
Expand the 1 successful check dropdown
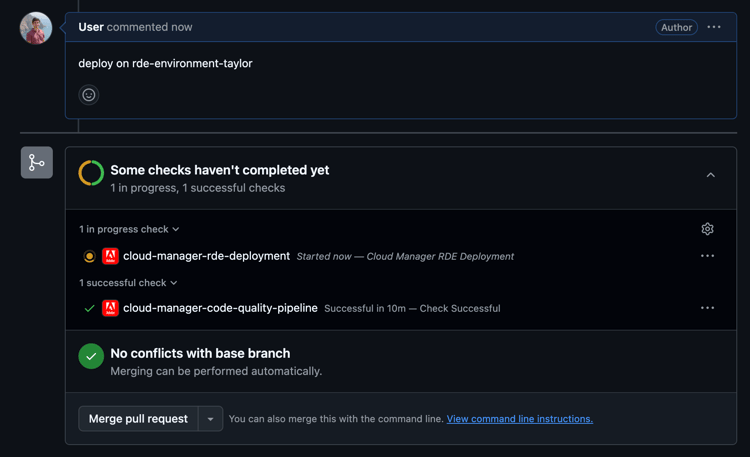128,283
